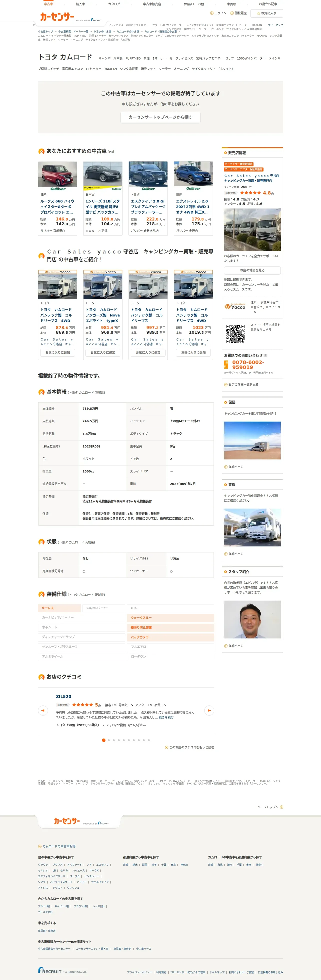Click the ZIL520 review title

(x=63, y=696)
